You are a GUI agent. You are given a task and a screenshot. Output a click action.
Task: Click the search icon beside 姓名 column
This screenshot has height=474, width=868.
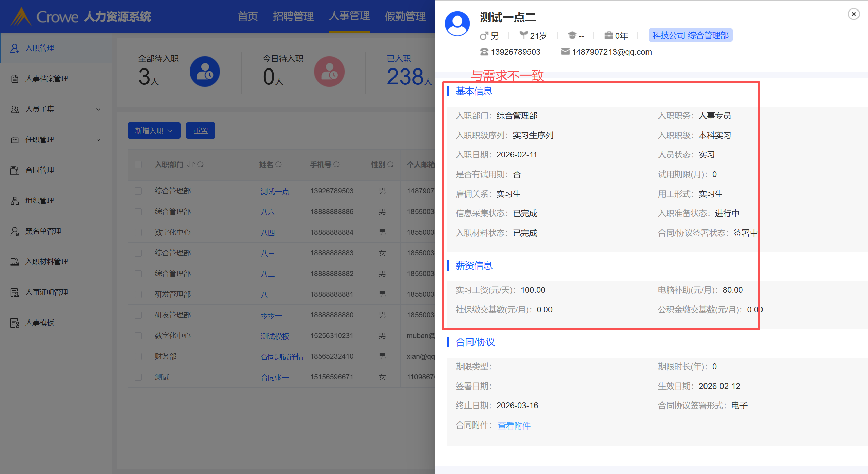278,165
